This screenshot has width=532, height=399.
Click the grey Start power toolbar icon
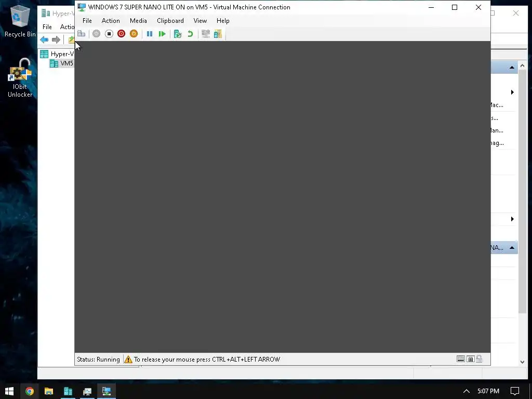click(x=96, y=34)
